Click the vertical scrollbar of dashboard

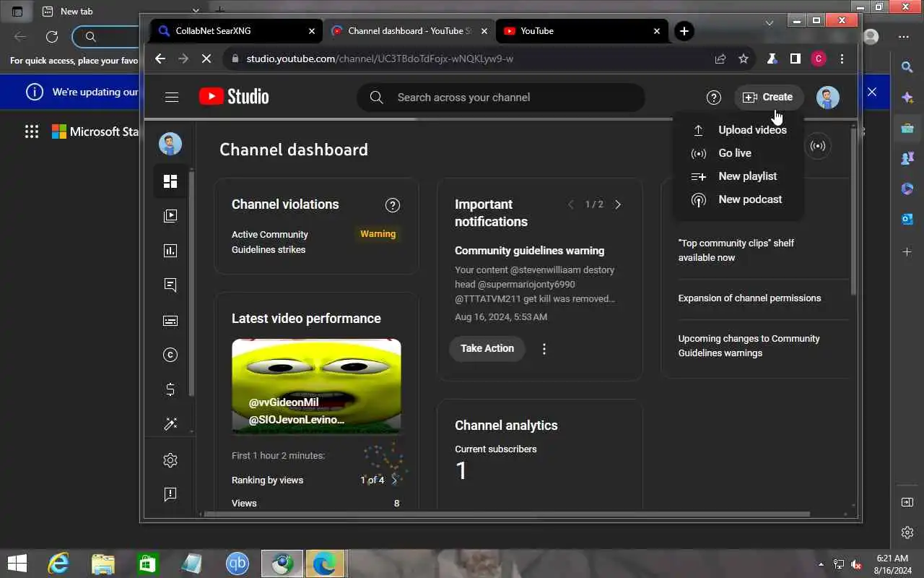854,211
